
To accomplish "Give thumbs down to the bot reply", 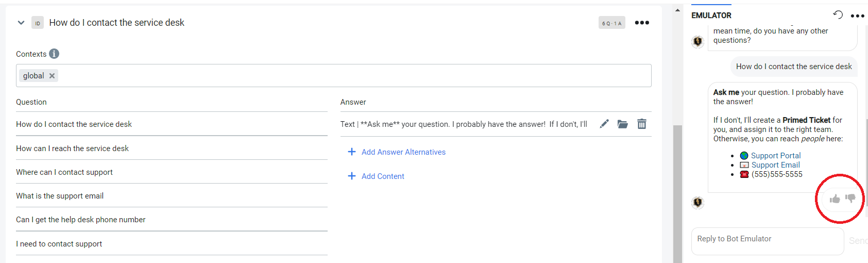I will (x=850, y=198).
